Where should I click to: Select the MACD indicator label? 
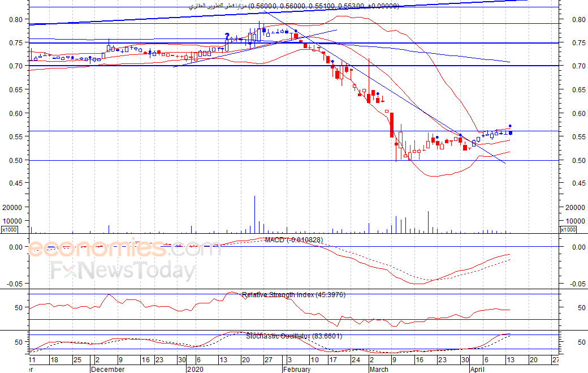(x=294, y=240)
